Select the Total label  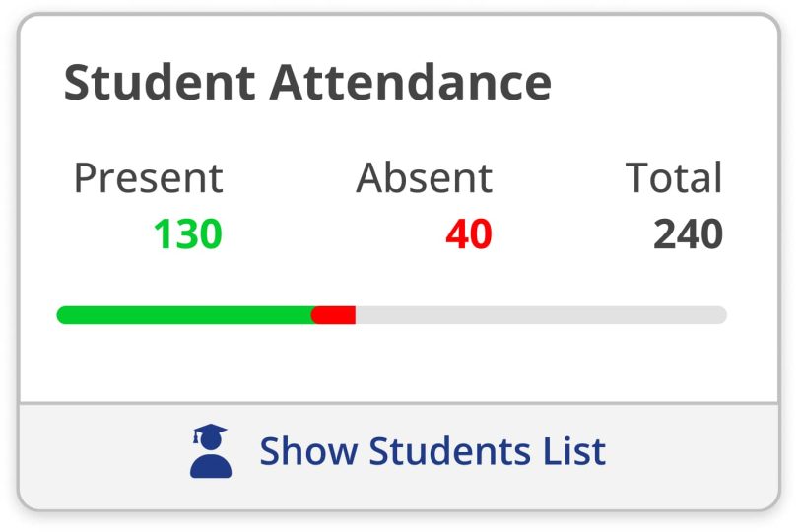(x=674, y=178)
